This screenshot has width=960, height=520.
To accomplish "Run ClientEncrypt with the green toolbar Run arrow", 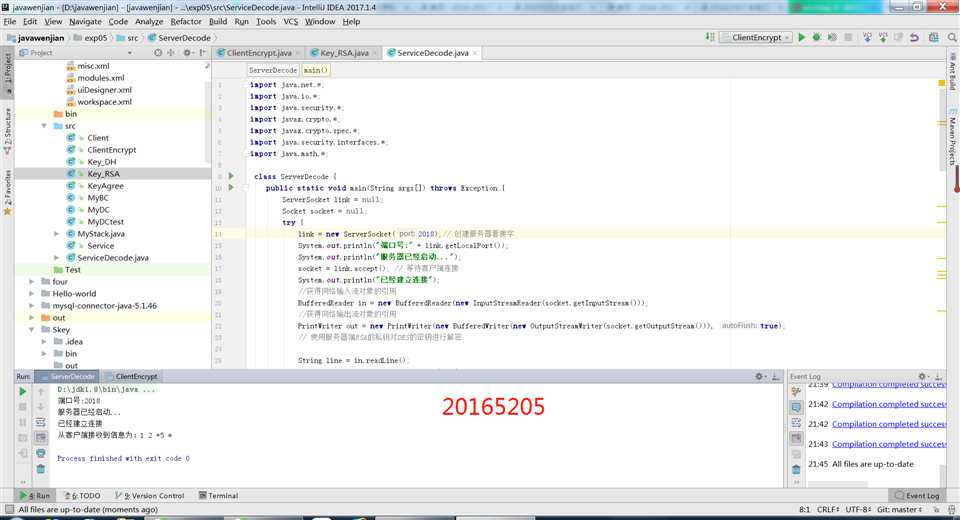I will 802,37.
